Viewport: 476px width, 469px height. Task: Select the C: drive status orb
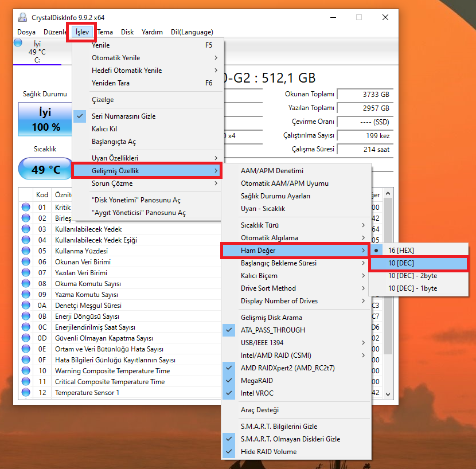18,43
